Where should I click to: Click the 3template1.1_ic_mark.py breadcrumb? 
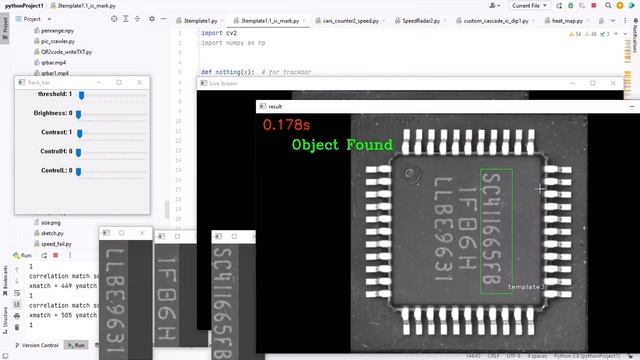83,6
